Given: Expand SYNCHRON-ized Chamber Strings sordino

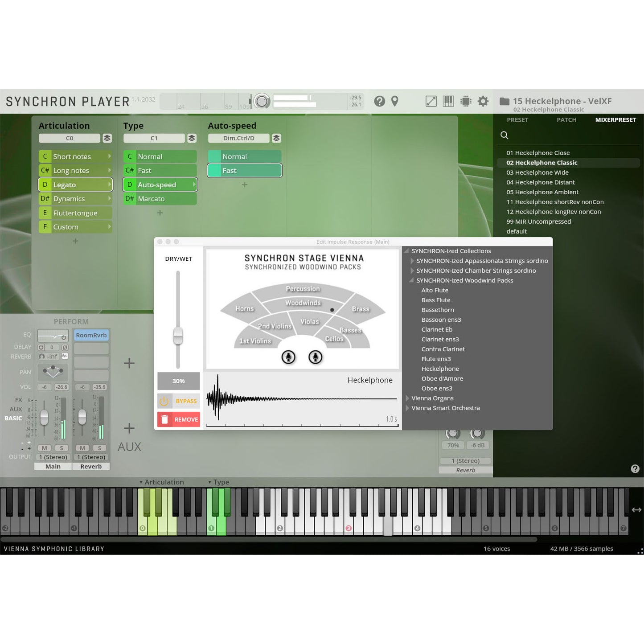Looking at the screenshot, I should coord(412,271).
